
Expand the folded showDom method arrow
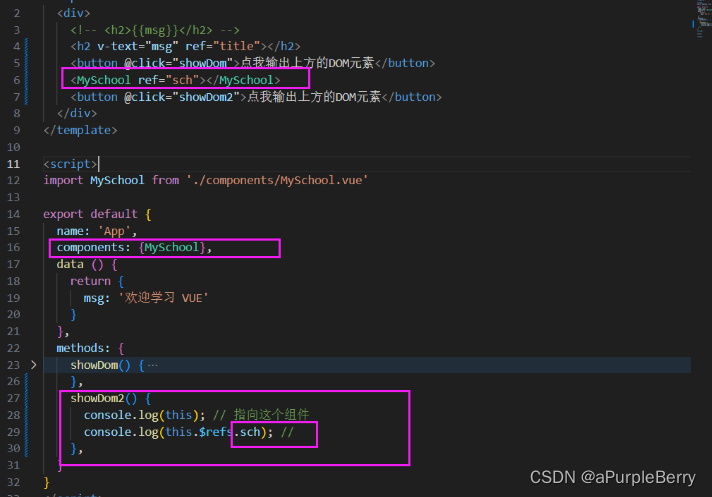pos(33,364)
